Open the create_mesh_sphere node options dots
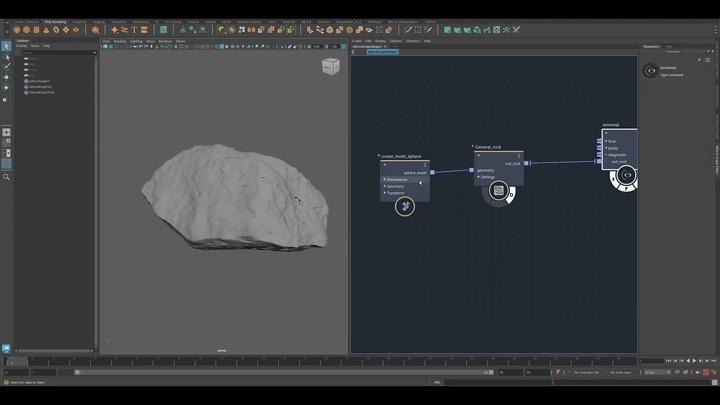720x405 pixels. [425, 165]
